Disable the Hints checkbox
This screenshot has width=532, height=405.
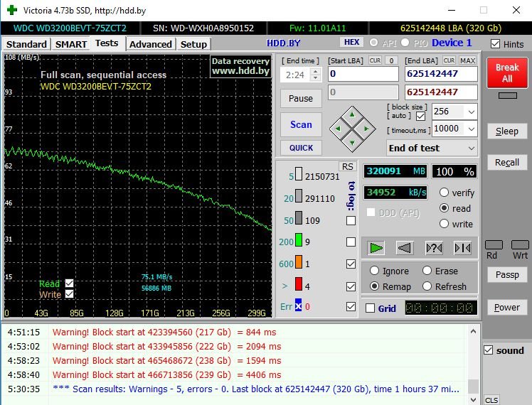pos(495,44)
